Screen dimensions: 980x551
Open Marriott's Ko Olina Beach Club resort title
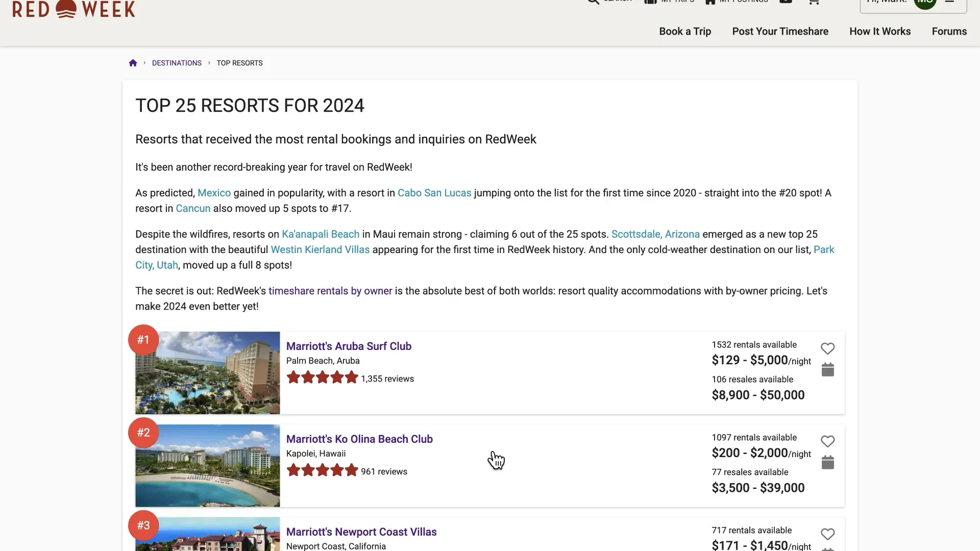point(359,439)
